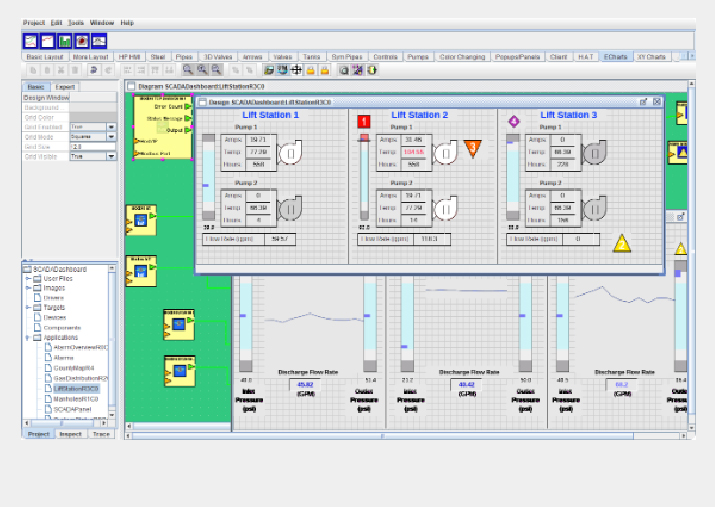715x507 pixels.
Task: Click the fifth chart palette icon
Action: pyautogui.click(x=99, y=41)
